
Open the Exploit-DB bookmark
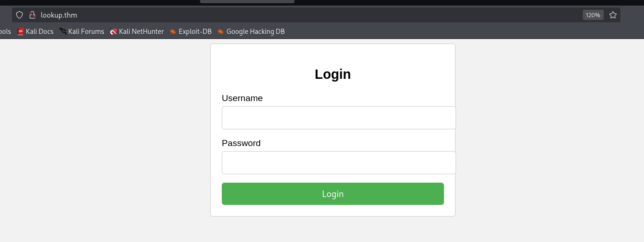coord(190,32)
